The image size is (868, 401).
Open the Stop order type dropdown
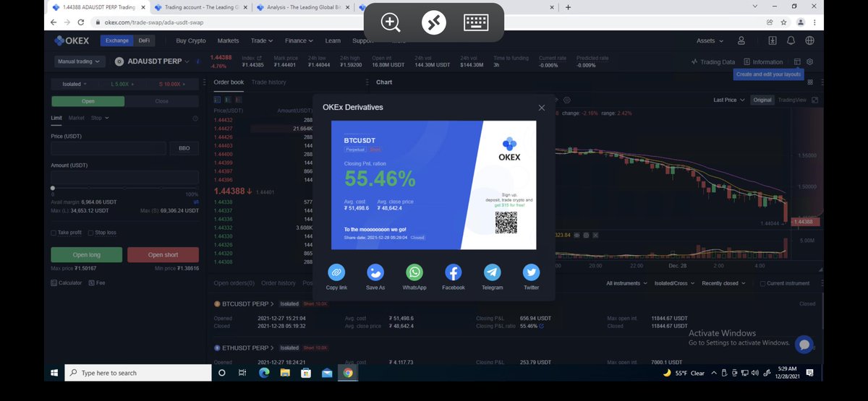[100, 118]
